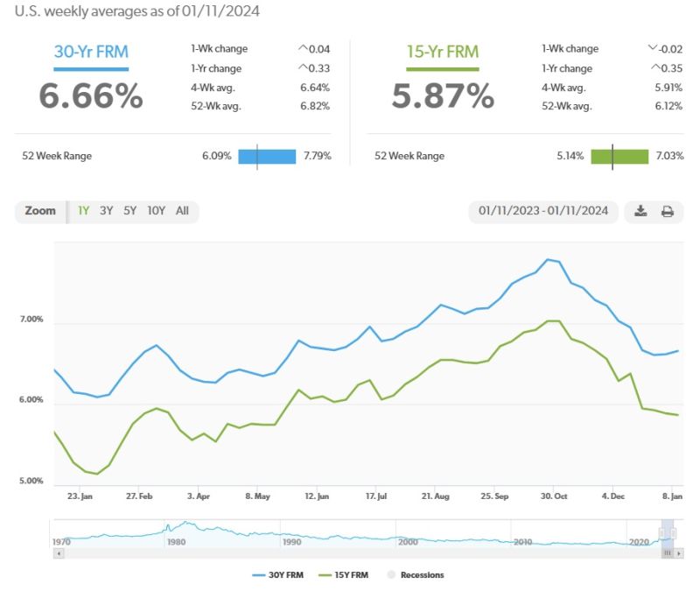Click the green 15-Yr 52 week range bar
700x591 pixels.
click(619, 157)
